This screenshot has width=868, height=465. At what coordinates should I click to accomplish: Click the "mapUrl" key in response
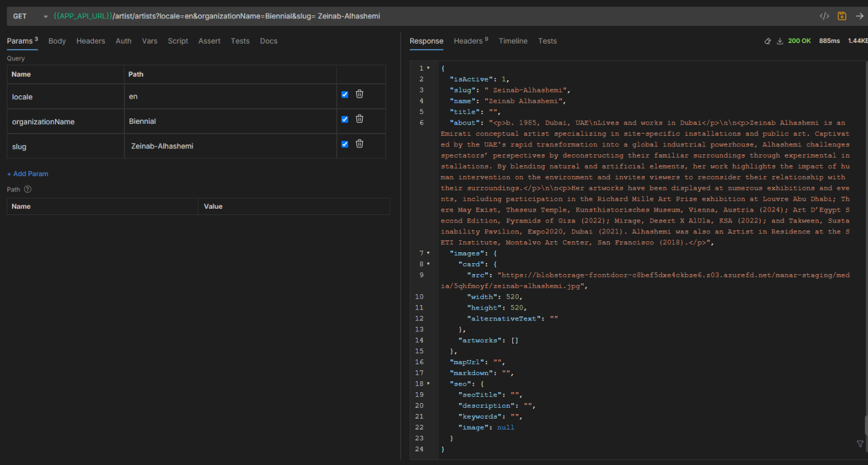coord(467,362)
